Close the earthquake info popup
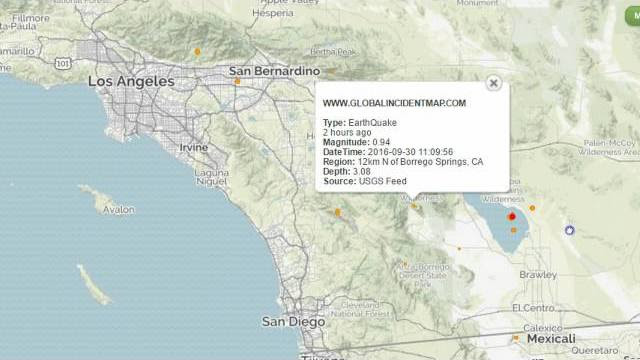Screen dimensions: 640x360 click(493, 83)
